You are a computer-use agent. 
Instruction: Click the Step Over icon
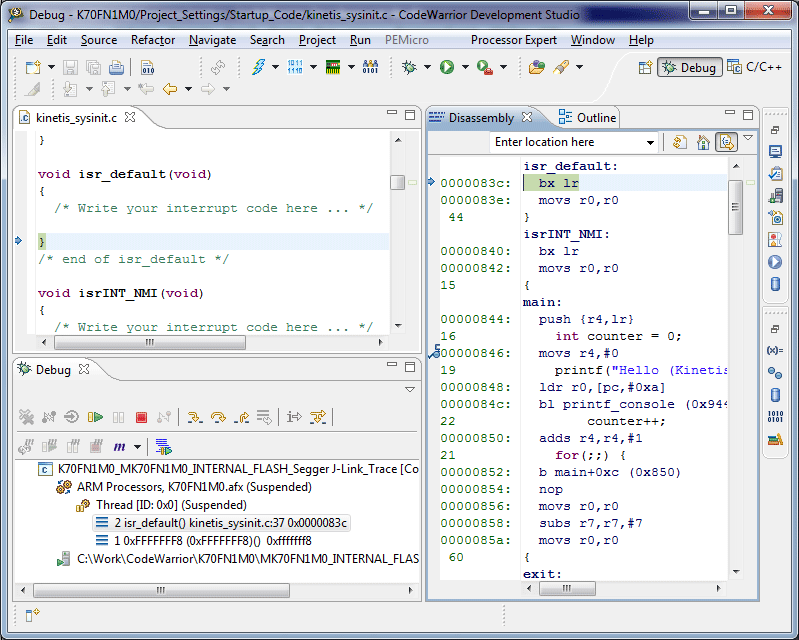coord(218,417)
